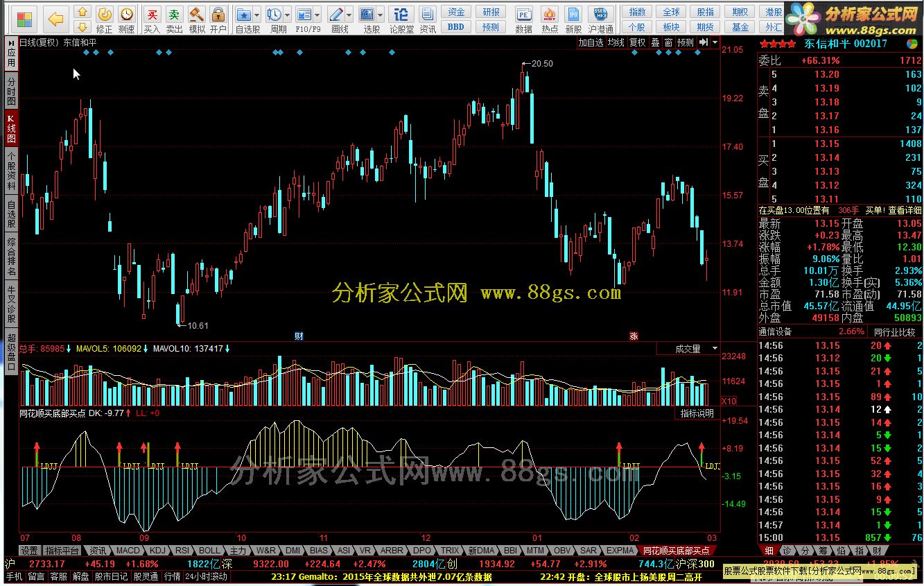Launch 模拟 simulation gavel icon
Screen dimensions: 924x586
pyautogui.click(x=197, y=19)
